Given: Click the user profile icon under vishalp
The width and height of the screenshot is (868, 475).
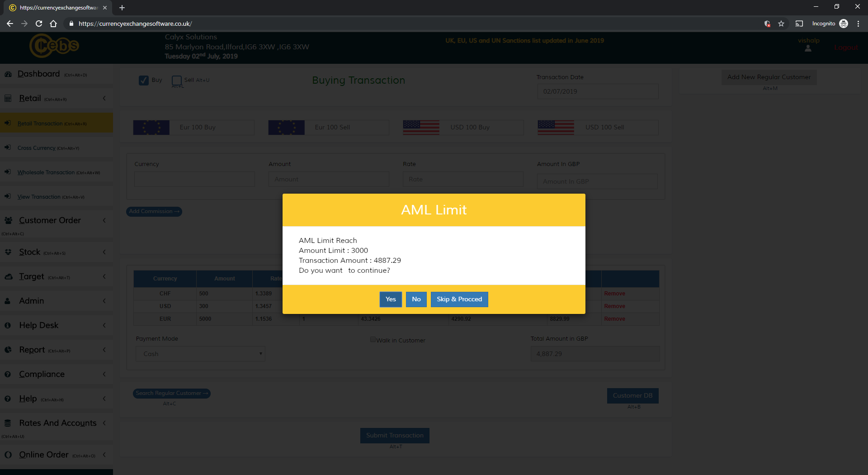Looking at the screenshot, I should point(808,49).
